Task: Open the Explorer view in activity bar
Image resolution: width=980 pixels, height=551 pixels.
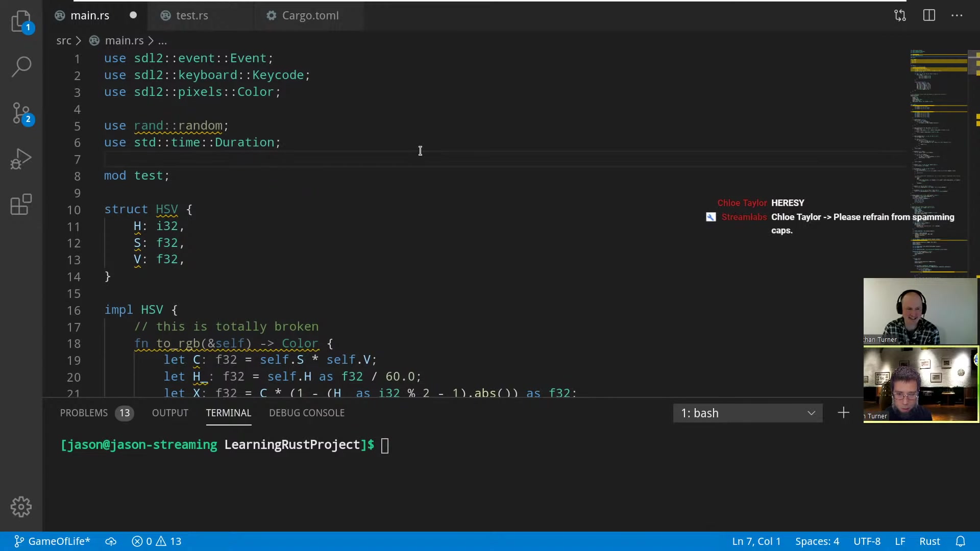Action: [21, 21]
